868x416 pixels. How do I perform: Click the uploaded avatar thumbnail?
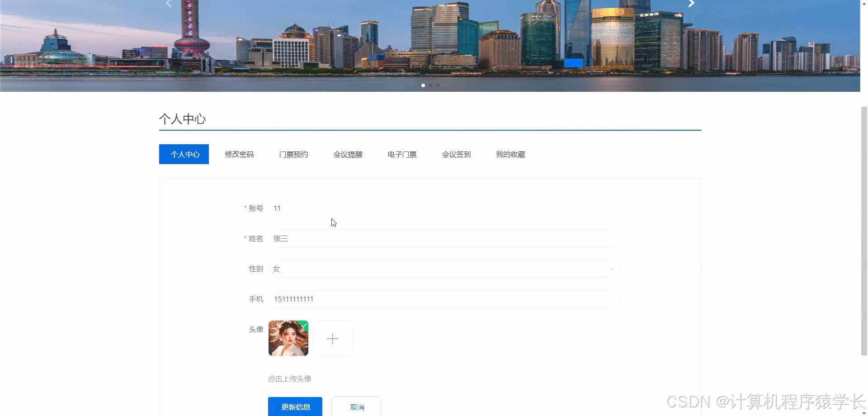[x=288, y=338]
